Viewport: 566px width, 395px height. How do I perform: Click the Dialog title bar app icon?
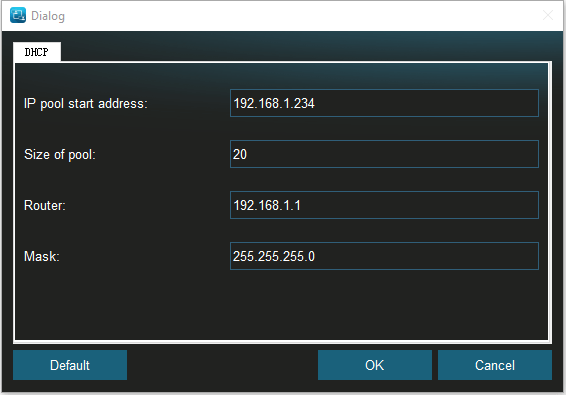click(x=18, y=15)
